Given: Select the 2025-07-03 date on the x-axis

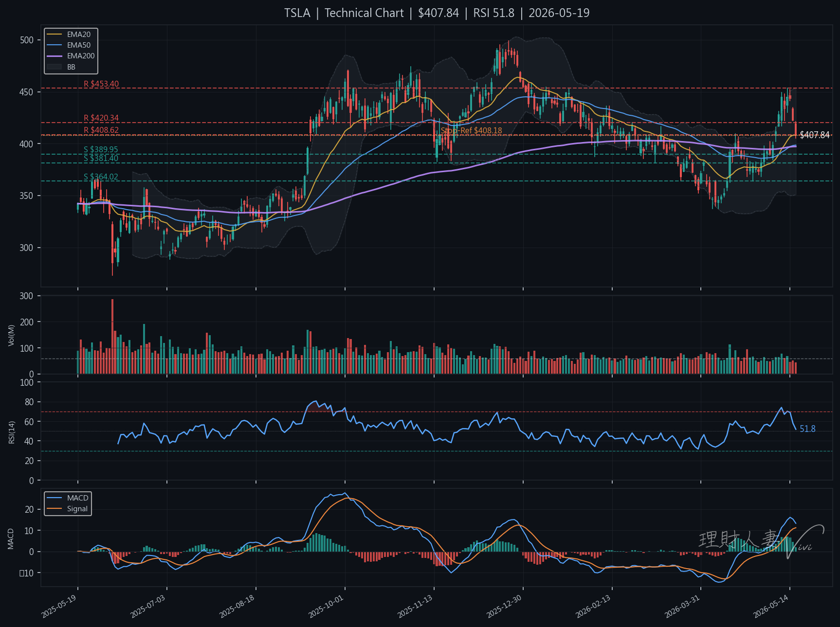Looking at the screenshot, I should (x=148, y=606).
